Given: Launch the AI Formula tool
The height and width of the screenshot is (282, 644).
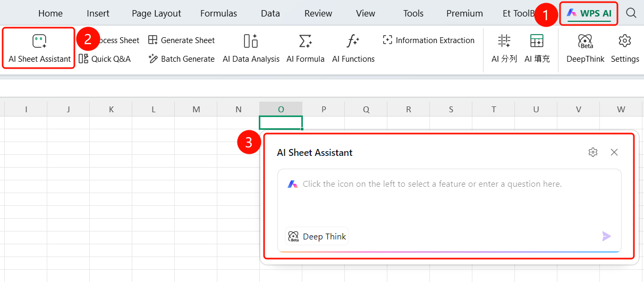Looking at the screenshot, I should [305, 48].
